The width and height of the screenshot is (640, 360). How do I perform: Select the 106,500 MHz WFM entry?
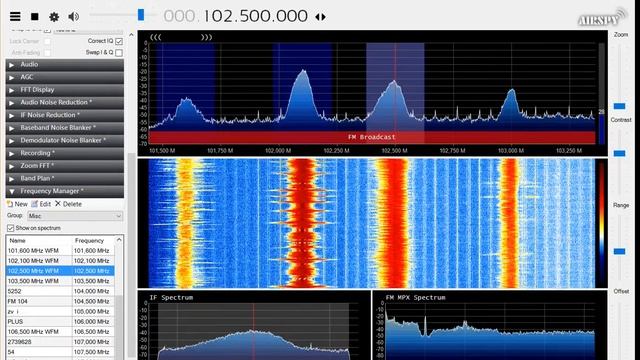point(60,332)
